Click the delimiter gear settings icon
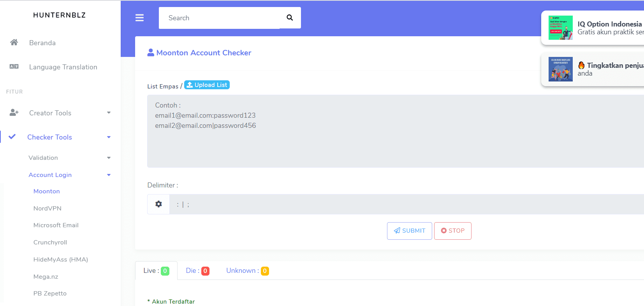644x306 pixels. point(158,204)
